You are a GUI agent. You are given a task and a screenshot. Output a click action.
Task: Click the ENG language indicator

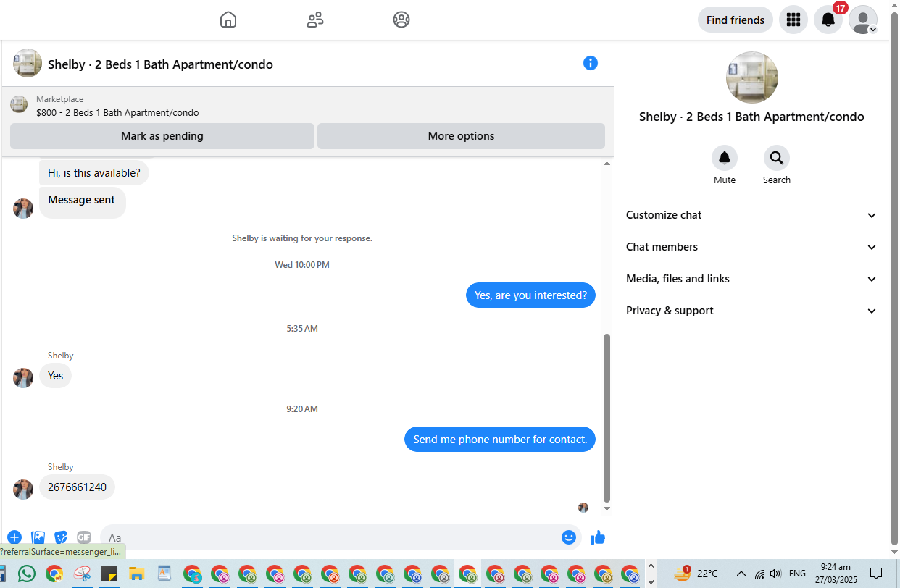click(x=797, y=574)
